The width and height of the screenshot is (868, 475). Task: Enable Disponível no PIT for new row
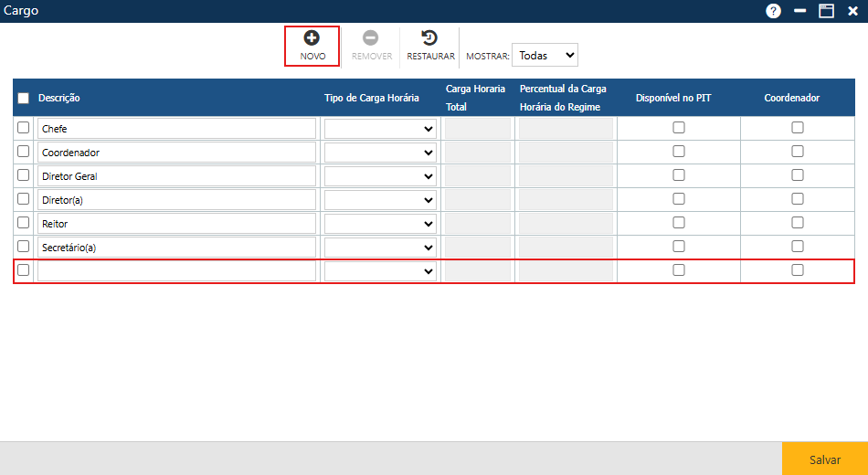[x=679, y=270]
